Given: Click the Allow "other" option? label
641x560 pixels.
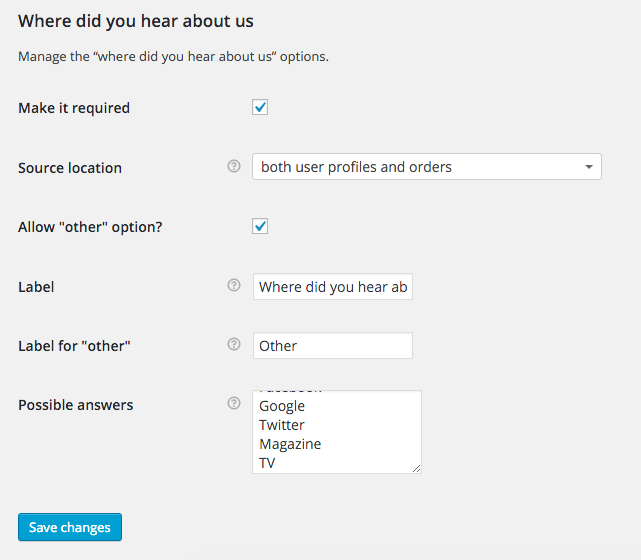Looking at the screenshot, I should 90,227.
